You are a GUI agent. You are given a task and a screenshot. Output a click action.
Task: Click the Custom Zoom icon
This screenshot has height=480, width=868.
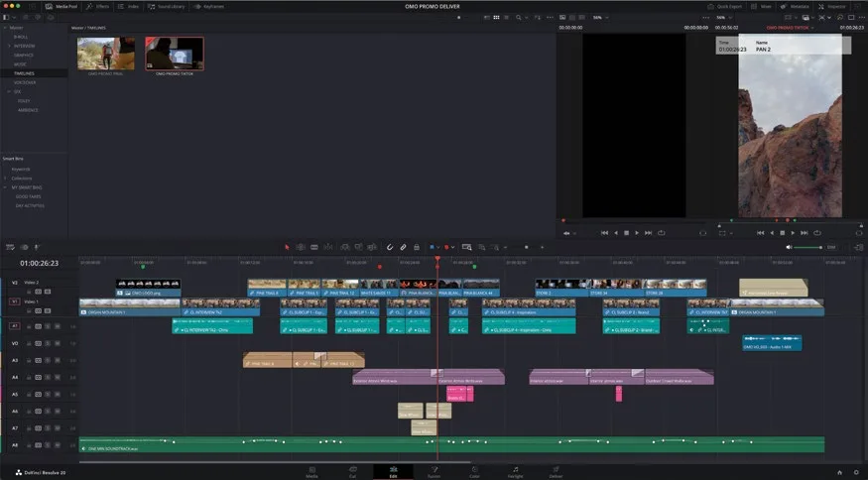click(x=494, y=247)
